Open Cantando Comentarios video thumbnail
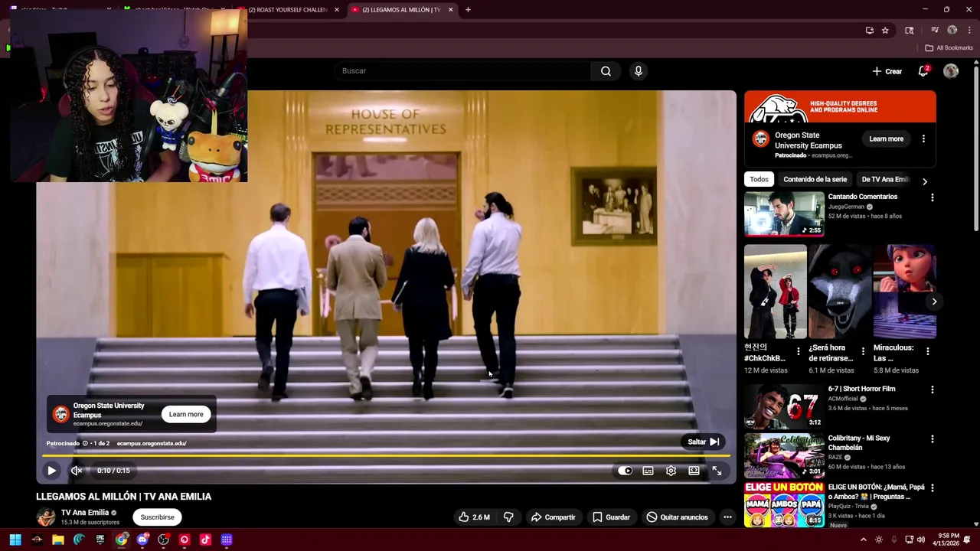The image size is (980, 551). [784, 214]
